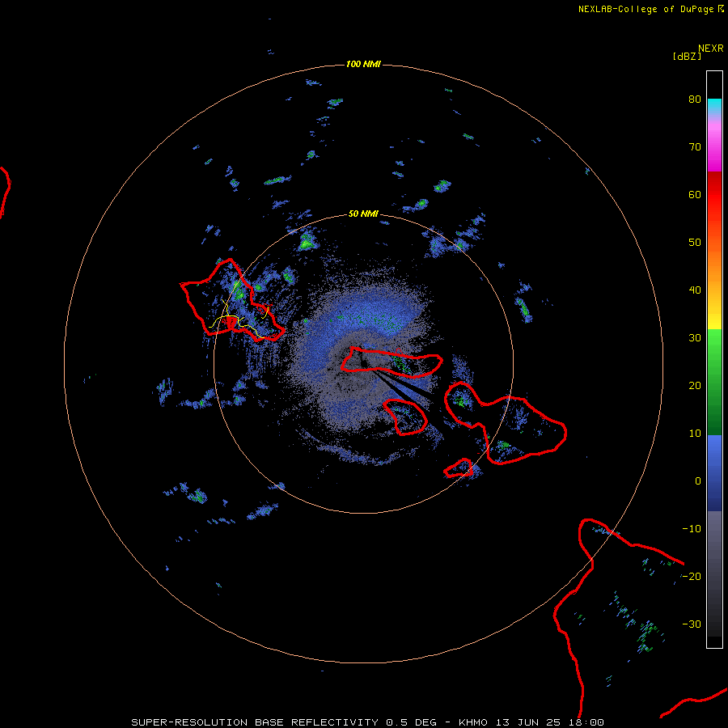Click the 40 value on the dBZ scale
Image resolution: width=728 pixels, height=728 pixels.
(x=695, y=290)
